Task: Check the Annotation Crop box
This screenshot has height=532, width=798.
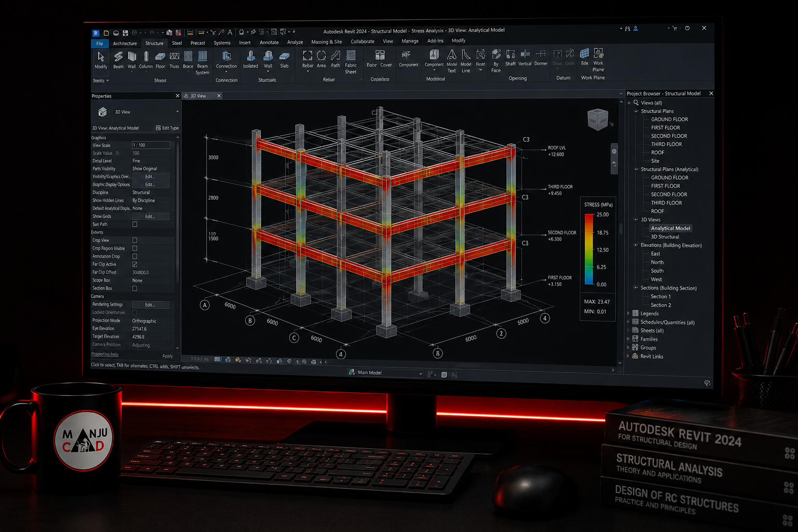Action: [x=135, y=256]
